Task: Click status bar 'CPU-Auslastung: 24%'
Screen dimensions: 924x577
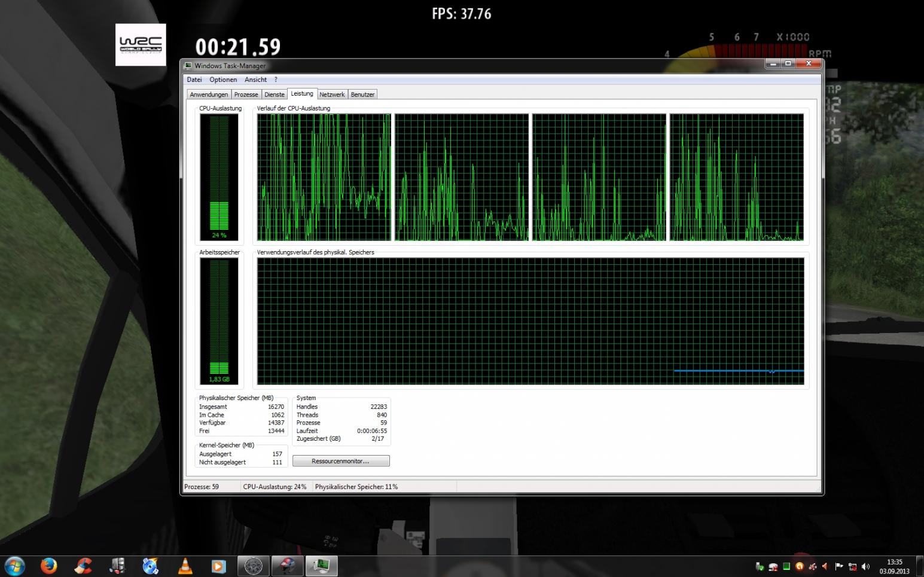Action: [x=275, y=487]
